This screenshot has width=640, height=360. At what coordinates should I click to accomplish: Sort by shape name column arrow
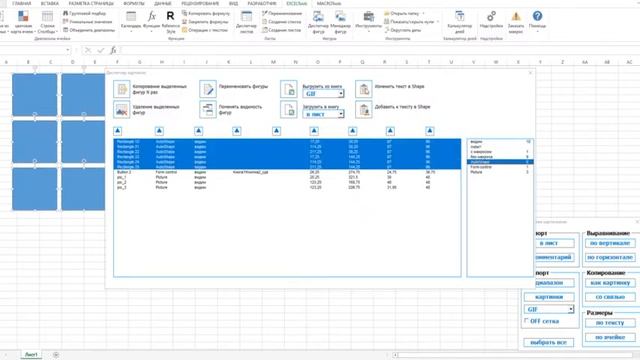[118, 131]
